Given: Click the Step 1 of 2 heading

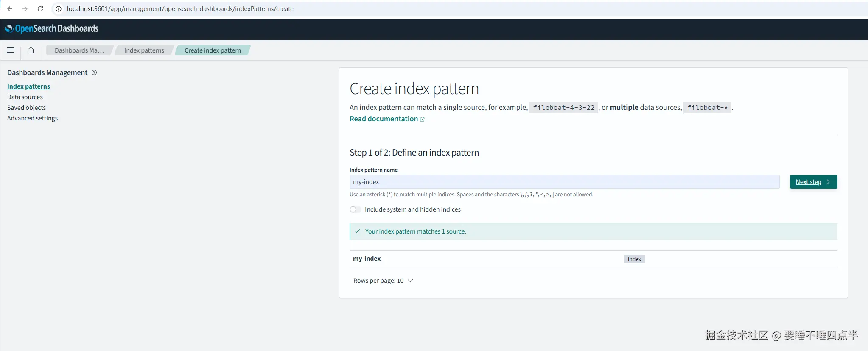Looking at the screenshot, I should (x=414, y=153).
